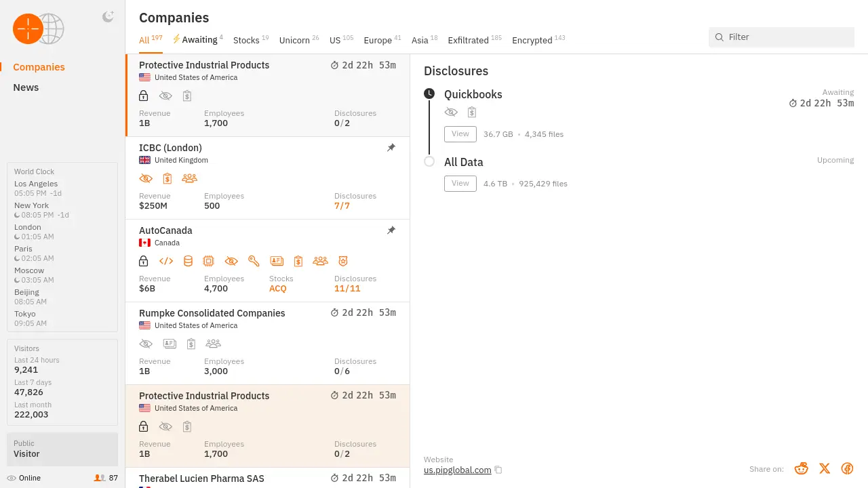Share on Reddit

[802, 468]
